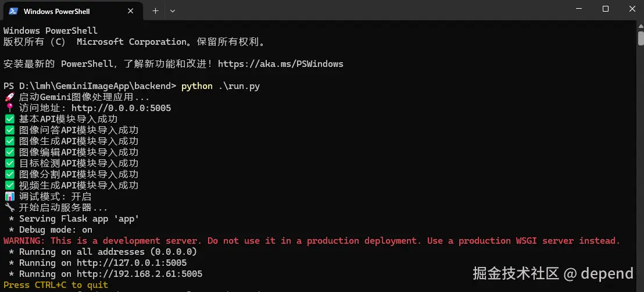
Task: Minimize the terminal window
Action: click(x=579, y=9)
